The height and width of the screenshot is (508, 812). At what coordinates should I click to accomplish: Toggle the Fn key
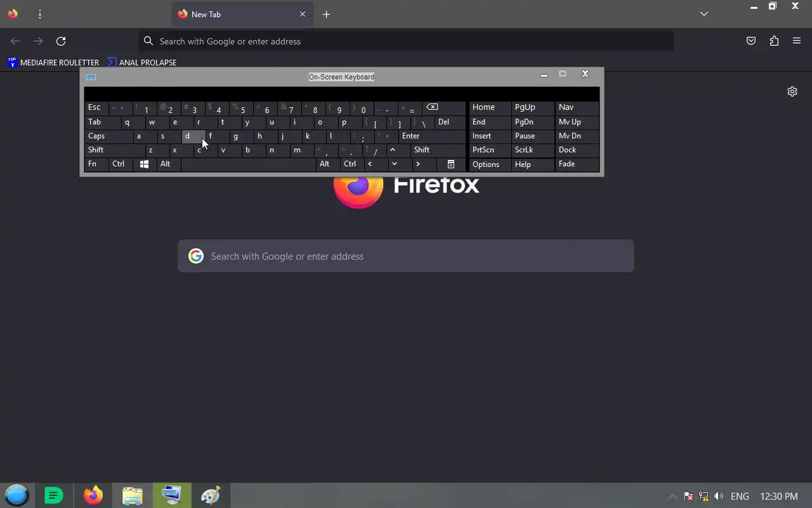96,164
